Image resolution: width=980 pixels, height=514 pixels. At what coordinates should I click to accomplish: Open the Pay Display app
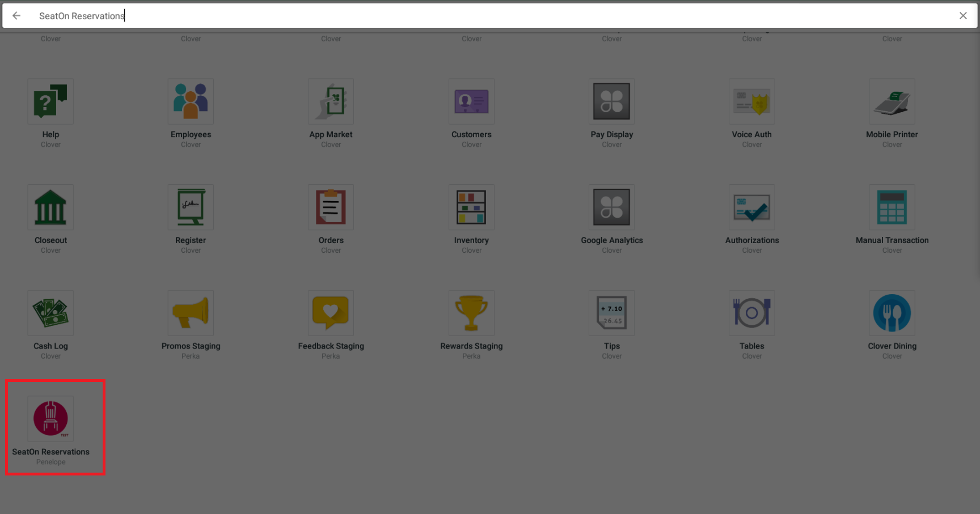pyautogui.click(x=611, y=101)
